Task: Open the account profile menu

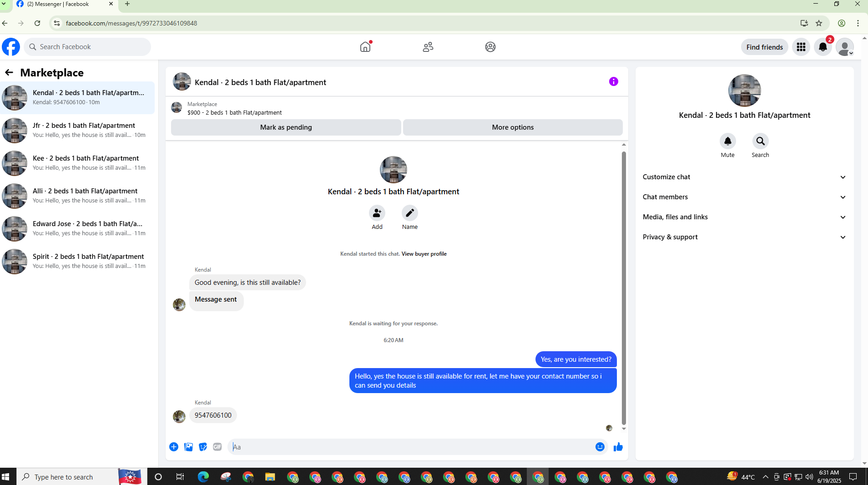Action: (x=845, y=47)
